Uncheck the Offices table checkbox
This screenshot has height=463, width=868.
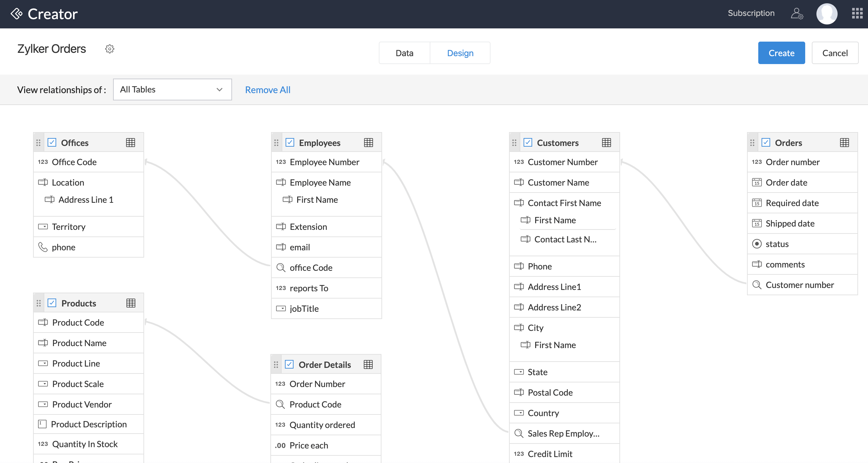pyautogui.click(x=52, y=142)
